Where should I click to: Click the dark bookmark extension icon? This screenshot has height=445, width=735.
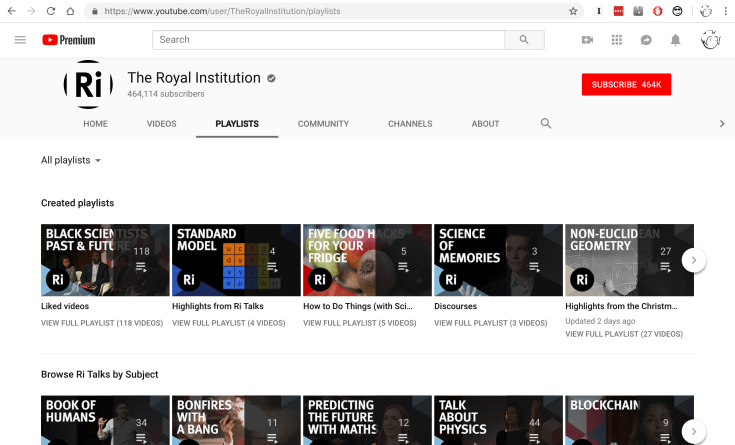tap(638, 11)
